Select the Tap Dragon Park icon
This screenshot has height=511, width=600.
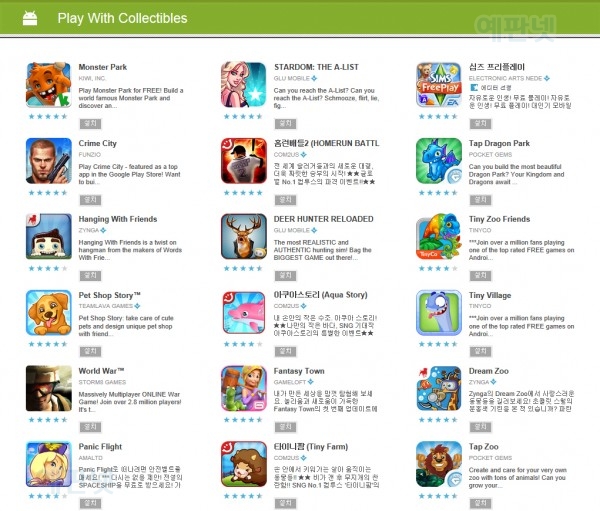[439, 161]
